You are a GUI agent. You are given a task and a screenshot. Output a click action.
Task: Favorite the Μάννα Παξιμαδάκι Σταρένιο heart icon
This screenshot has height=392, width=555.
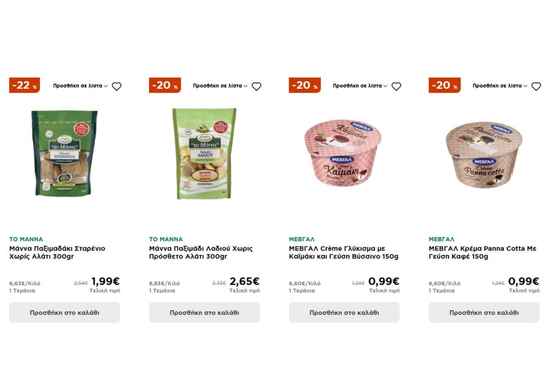coord(116,86)
